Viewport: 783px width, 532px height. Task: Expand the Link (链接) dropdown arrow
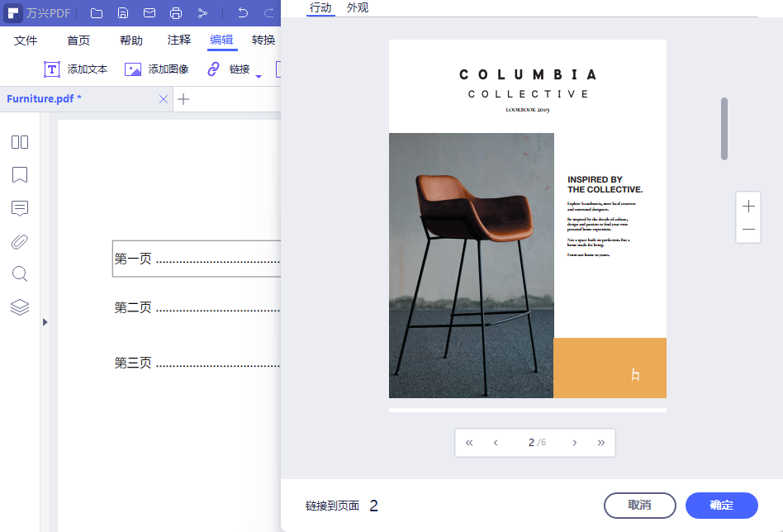click(x=259, y=76)
